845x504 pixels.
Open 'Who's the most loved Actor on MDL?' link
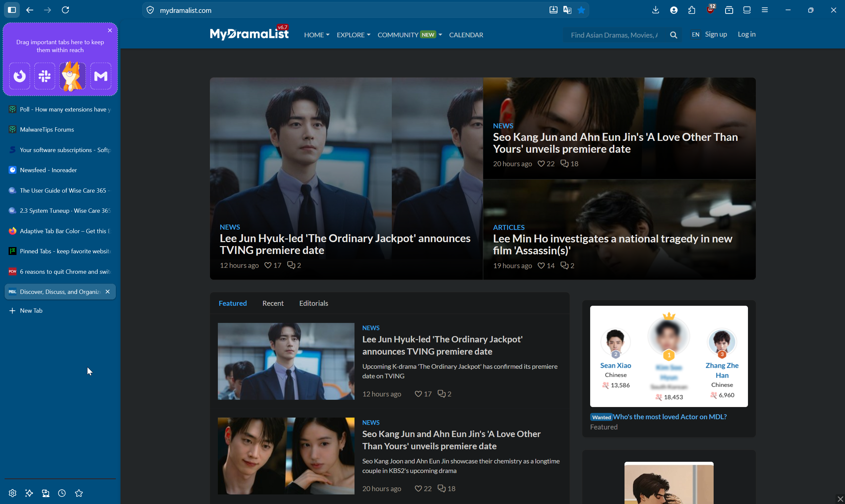point(670,416)
